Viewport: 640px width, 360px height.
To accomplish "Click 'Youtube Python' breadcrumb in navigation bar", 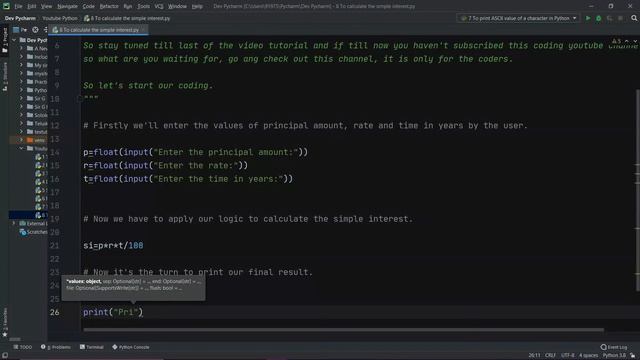I will (x=60, y=18).
